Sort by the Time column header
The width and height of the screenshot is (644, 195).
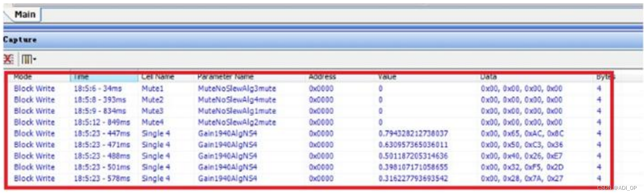(x=82, y=76)
